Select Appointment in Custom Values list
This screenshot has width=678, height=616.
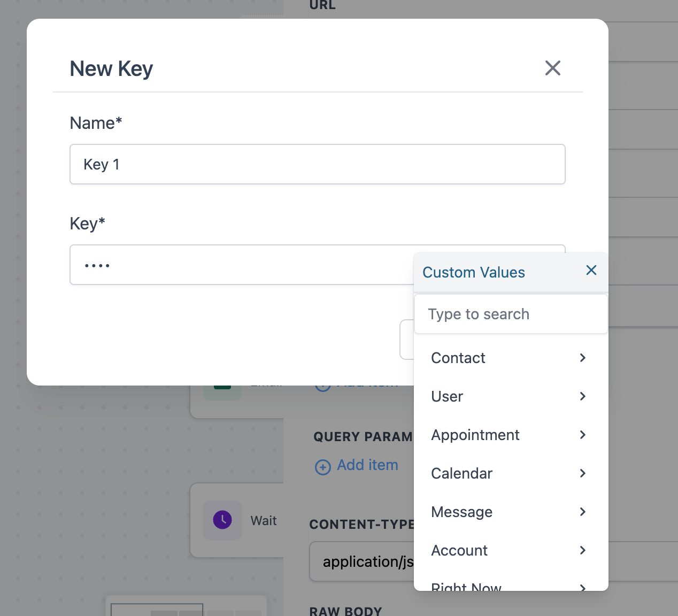tap(475, 435)
